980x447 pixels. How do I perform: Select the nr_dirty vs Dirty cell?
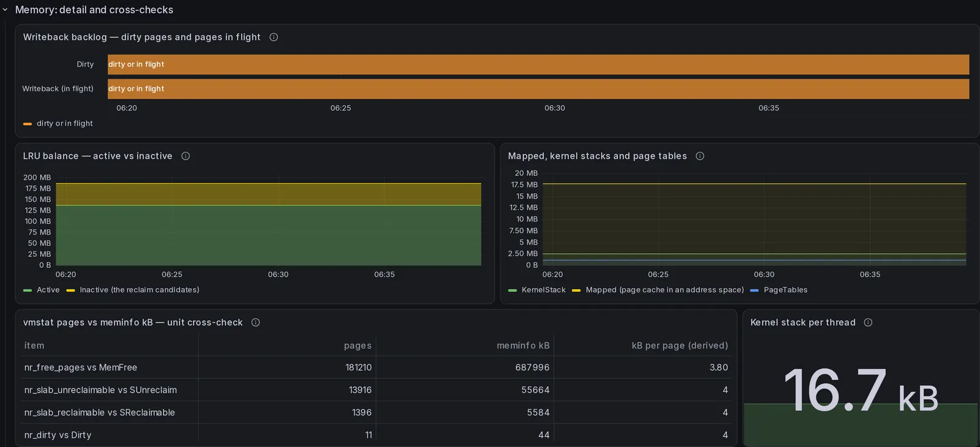[58, 435]
